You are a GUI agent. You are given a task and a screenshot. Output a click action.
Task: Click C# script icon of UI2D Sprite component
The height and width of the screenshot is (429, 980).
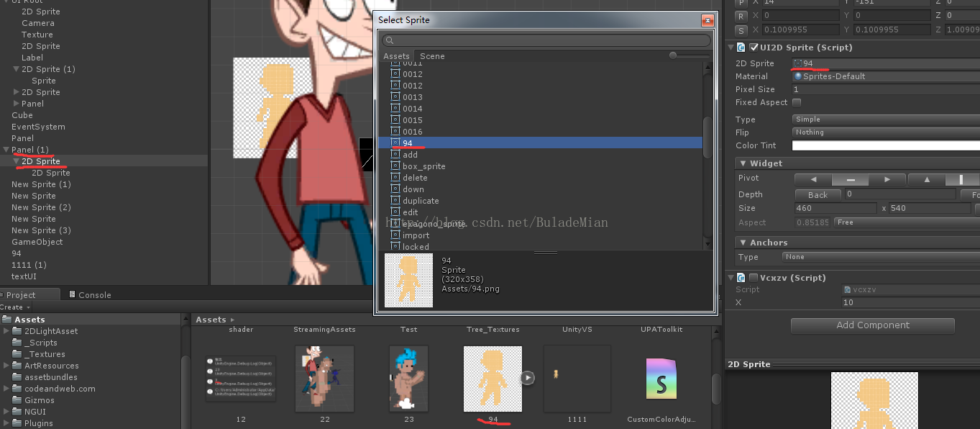(x=741, y=48)
